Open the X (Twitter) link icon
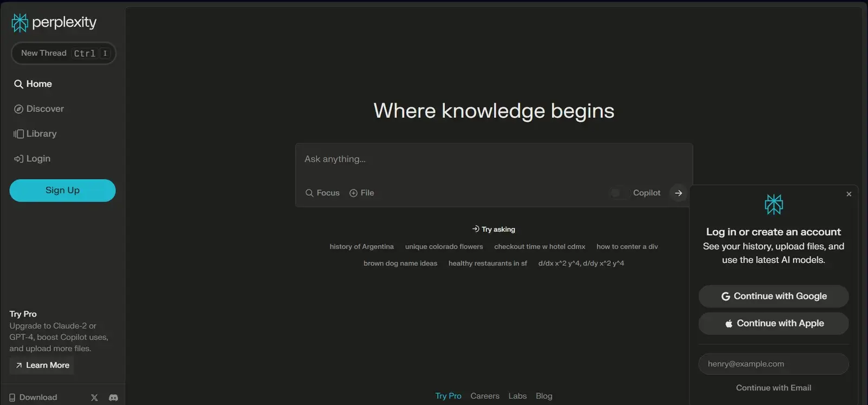Viewport: 868px width, 405px height. pos(94,397)
